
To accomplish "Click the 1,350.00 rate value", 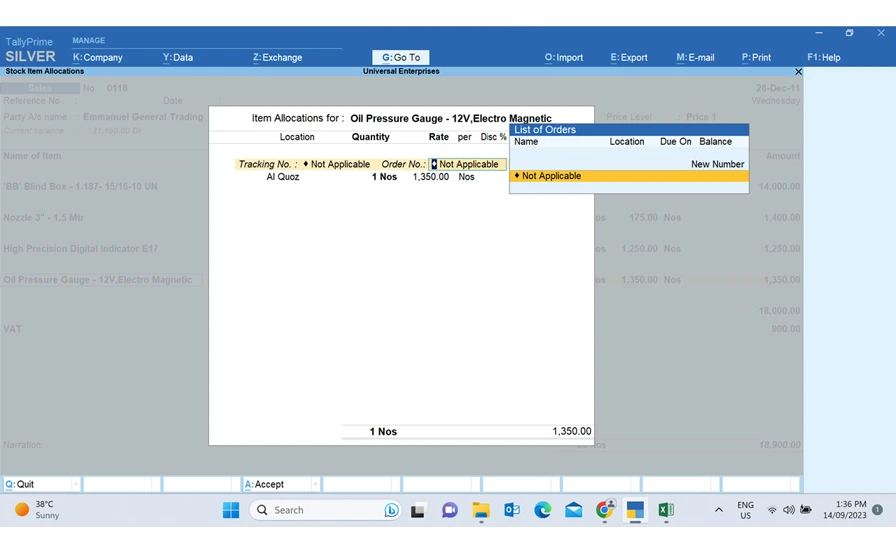I will click(x=431, y=177).
